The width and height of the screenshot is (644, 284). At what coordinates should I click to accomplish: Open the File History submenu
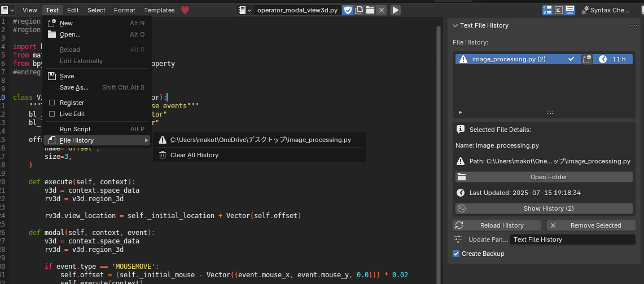(97, 140)
